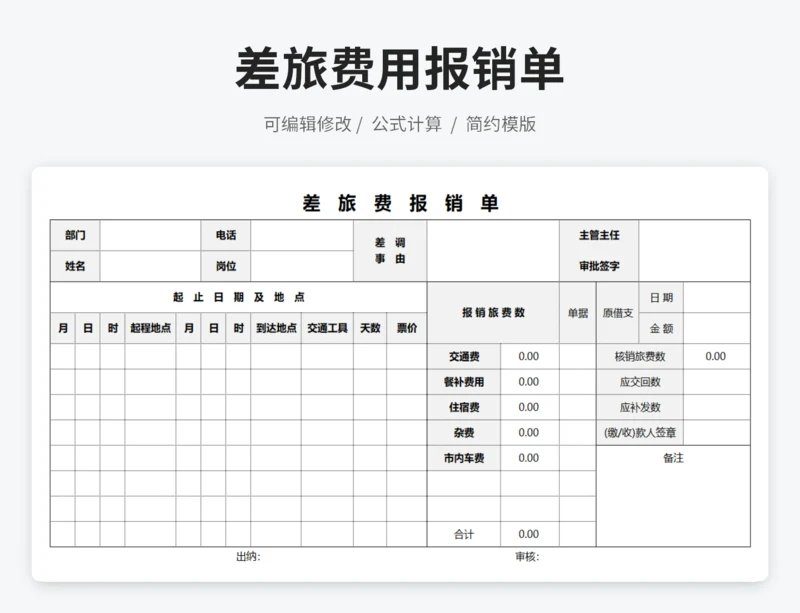Viewport: 800px width, 613px height.
Task: Click the 合计 total value cell
Action: 529,534
